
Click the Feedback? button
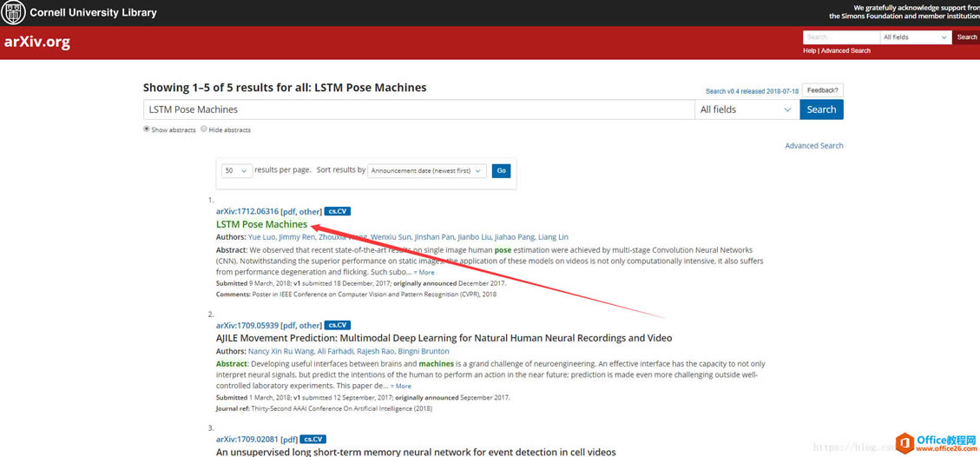pos(823,90)
